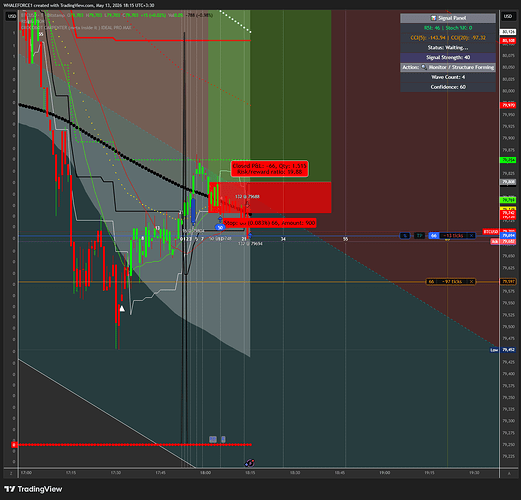The height and width of the screenshot is (500, 521).
Task: Click the red 79,970 price label
Action: 508,105
